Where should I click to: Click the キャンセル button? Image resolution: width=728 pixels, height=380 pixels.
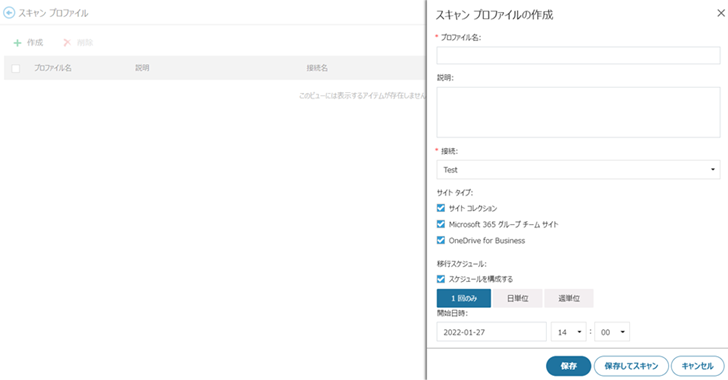tap(697, 366)
